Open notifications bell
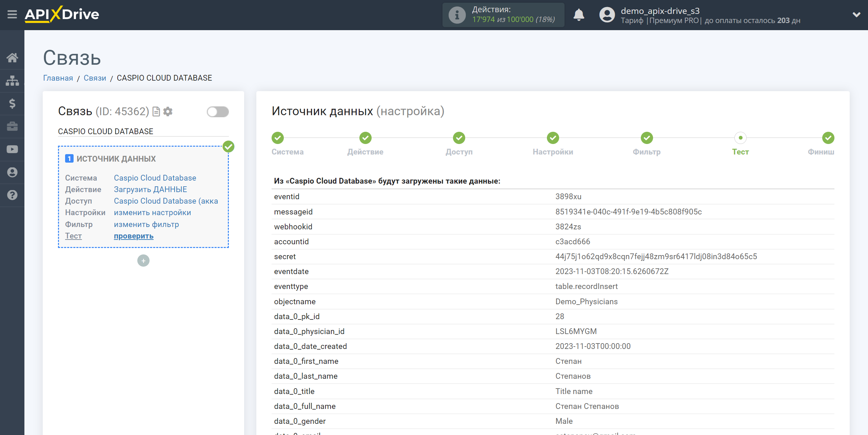This screenshot has width=868, height=435. tap(579, 15)
